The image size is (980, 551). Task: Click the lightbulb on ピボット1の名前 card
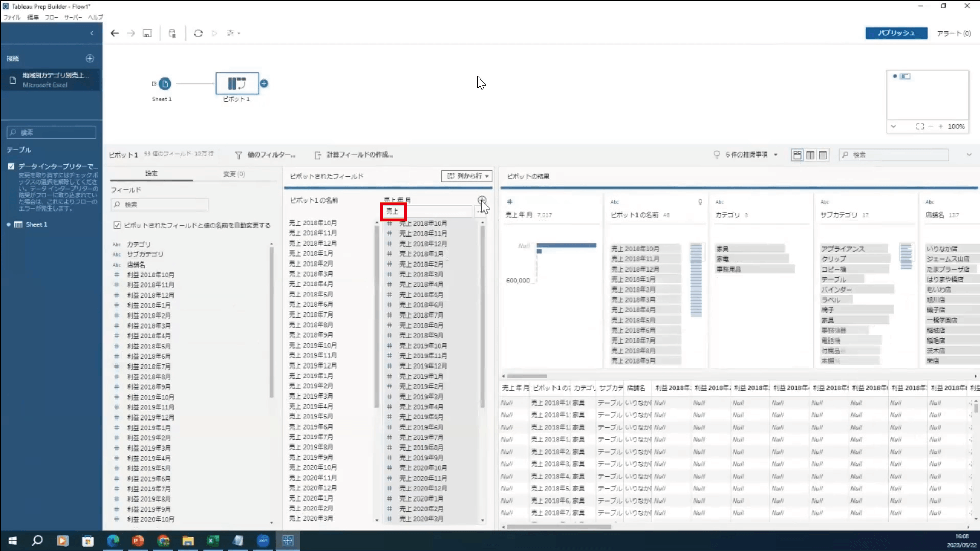(x=700, y=202)
